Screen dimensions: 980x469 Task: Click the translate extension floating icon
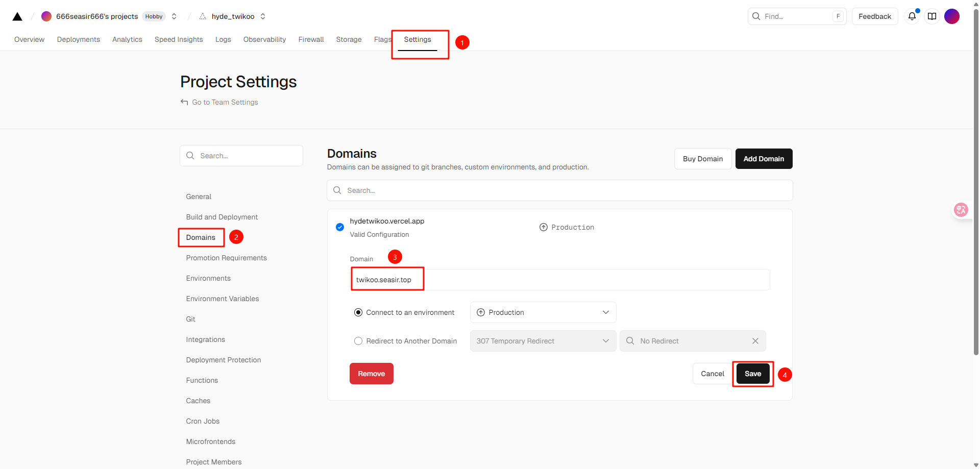pos(961,210)
